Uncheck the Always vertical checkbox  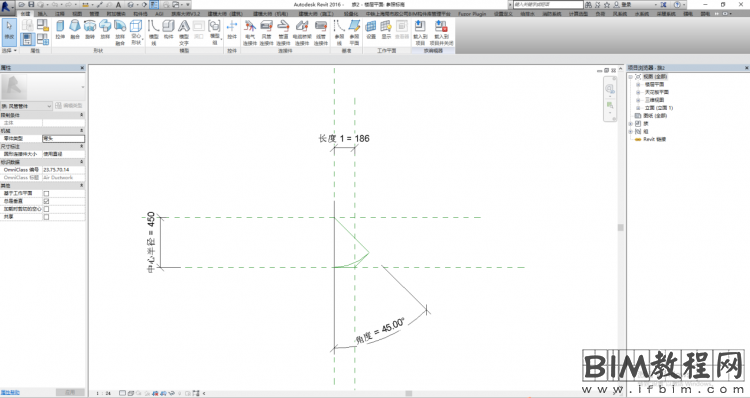(x=46, y=201)
